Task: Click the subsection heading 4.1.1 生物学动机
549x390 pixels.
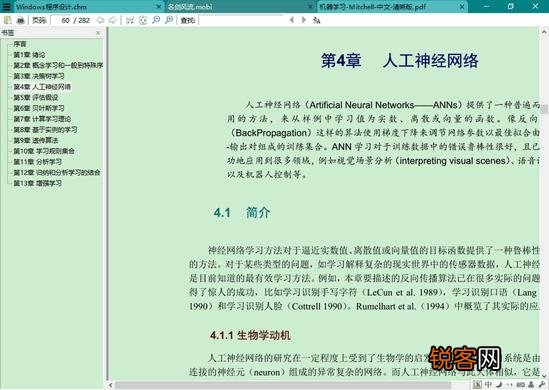Action: point(250,335)
